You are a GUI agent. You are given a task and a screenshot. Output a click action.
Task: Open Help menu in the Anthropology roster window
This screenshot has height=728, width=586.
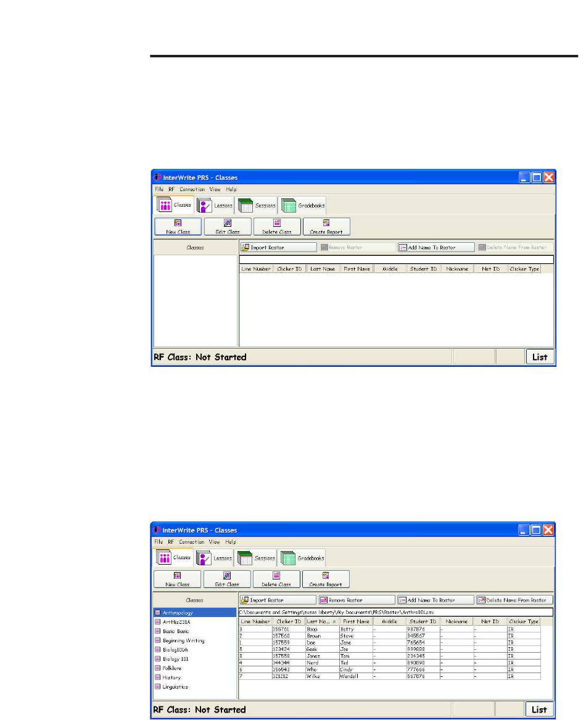[x=231, y=542]
